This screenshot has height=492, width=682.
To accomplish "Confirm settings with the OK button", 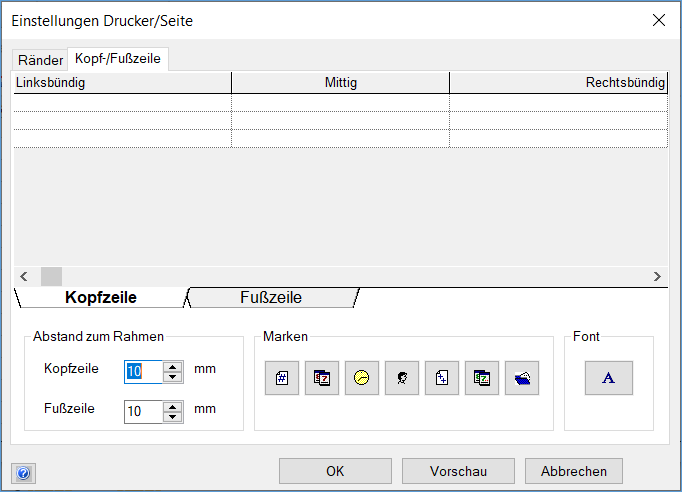I will 335,471.
